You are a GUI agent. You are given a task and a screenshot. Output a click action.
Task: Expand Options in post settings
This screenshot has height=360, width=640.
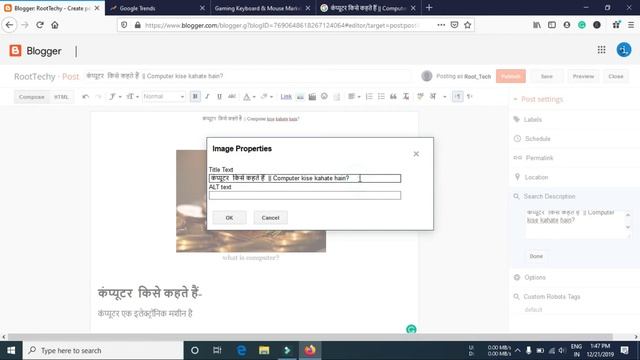(530, 278)
